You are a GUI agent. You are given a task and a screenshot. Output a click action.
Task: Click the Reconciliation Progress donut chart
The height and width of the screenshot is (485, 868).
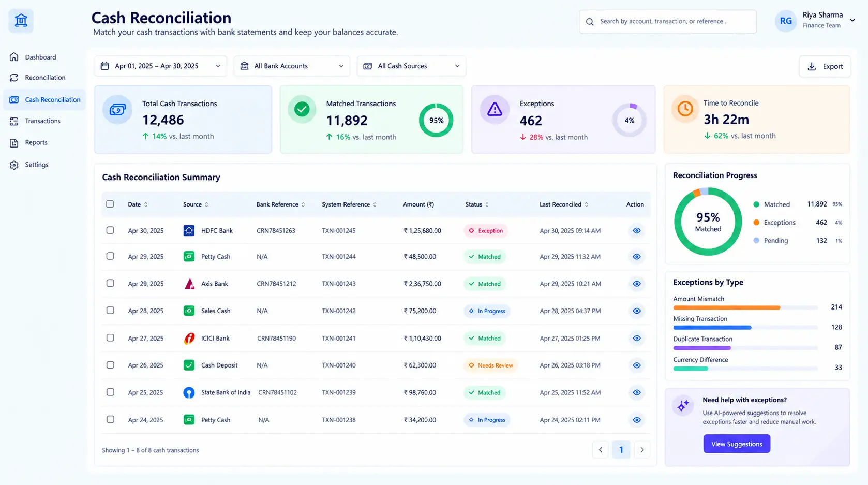[x=708, y=222]
